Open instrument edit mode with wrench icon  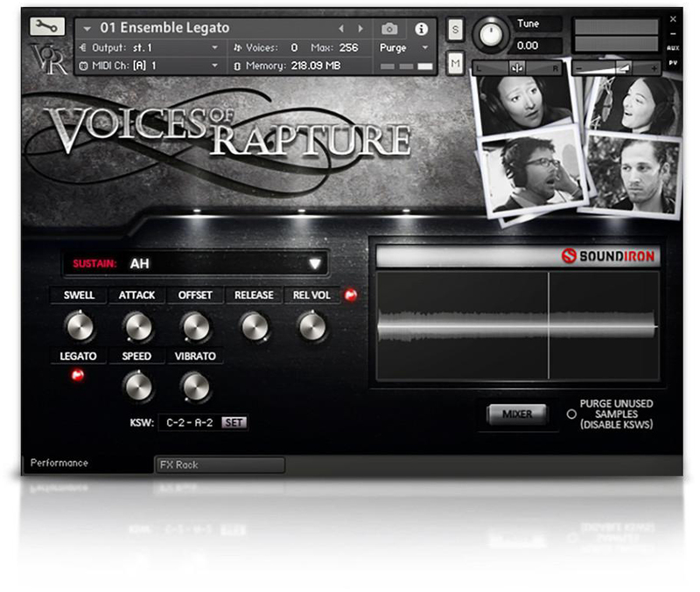47,27
